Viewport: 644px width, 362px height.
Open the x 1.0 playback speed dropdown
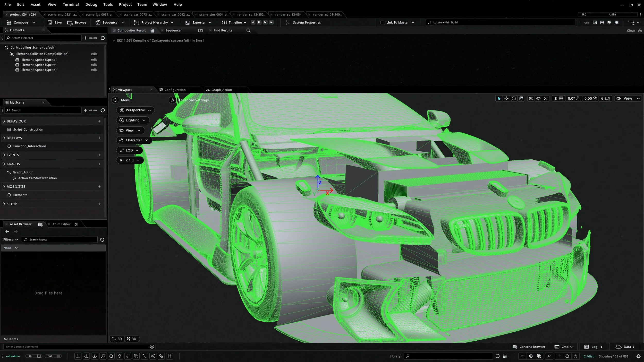[x=130, y=160]
